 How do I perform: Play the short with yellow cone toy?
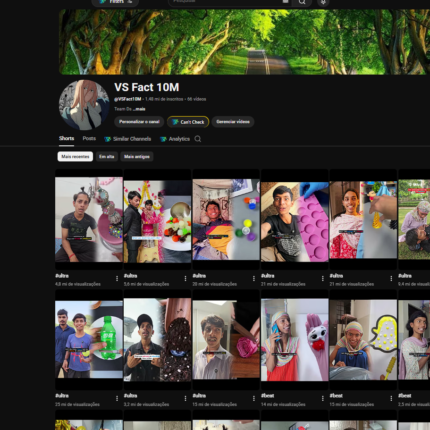click(x=363, y=220)
